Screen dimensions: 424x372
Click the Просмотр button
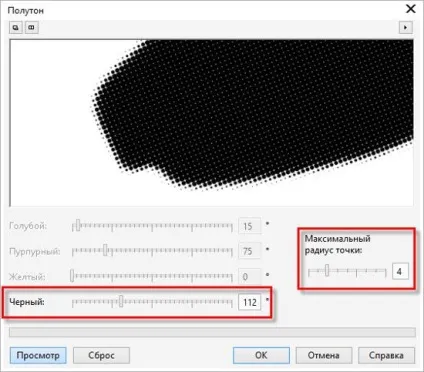click(38, 355)
